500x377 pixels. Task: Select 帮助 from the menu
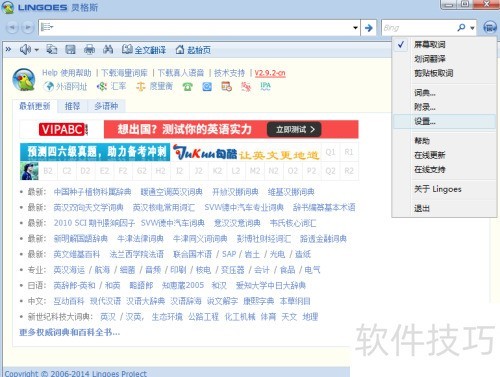click(x=444, y=141)
